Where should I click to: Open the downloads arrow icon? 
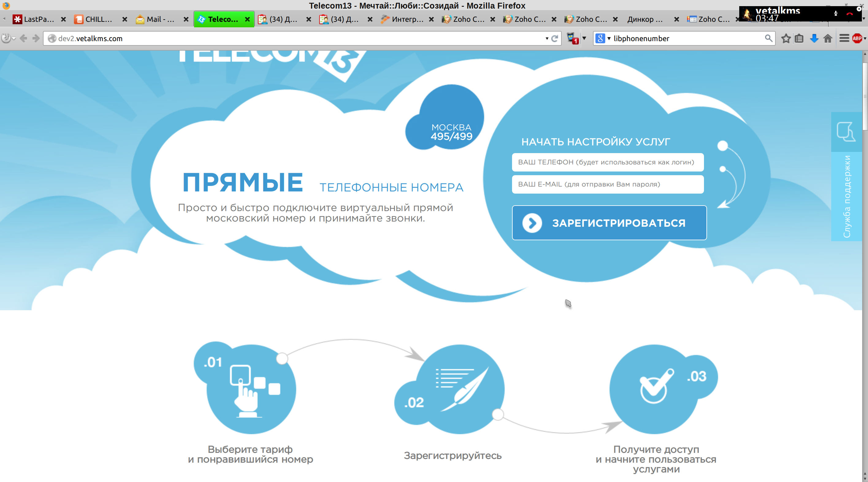(x=814, y=38)
